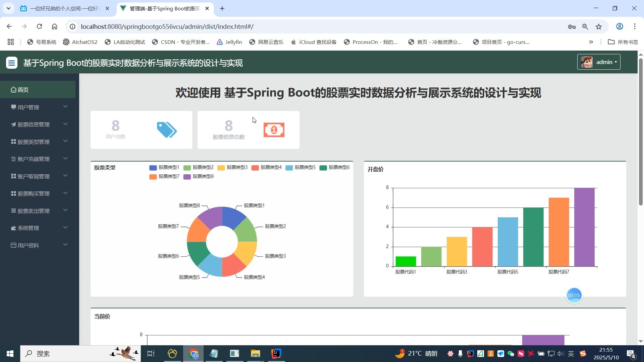The height and width of the screenshot is (362, 644).
Task: Expand 账户取现管理 using its chevron
Action: [65, 176]
